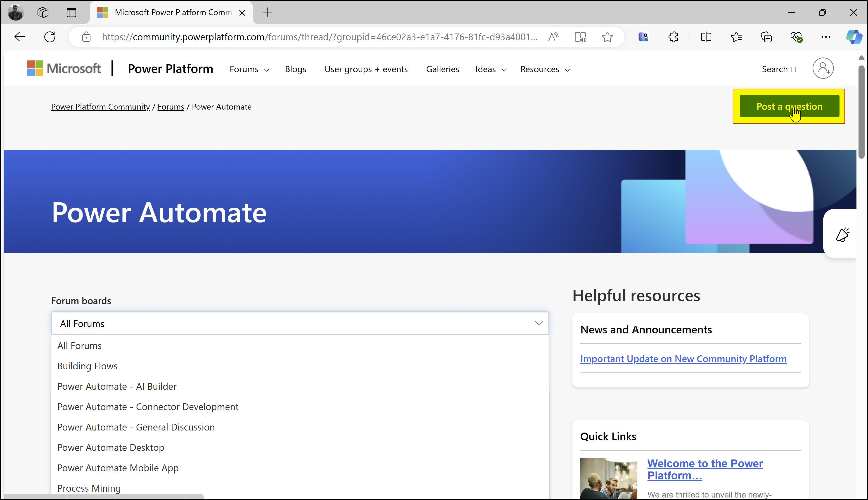Open Welcome to the Power Platform link

click(705, 469)
